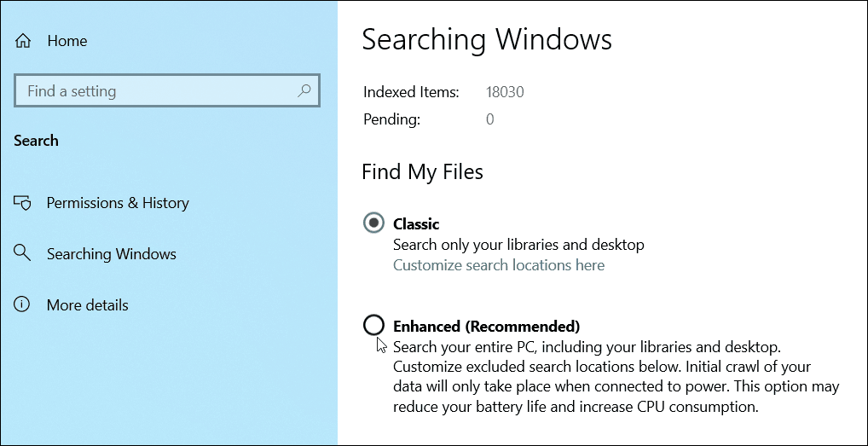
Task: Click the Searching Windows magnifier icon in sidebar
Action: tap(22, 254)
